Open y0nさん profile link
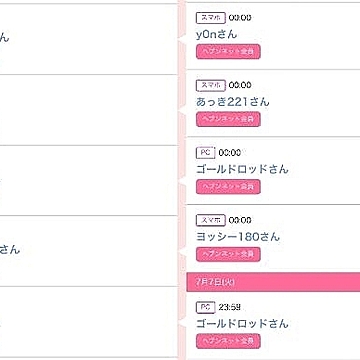 point(216,34)
